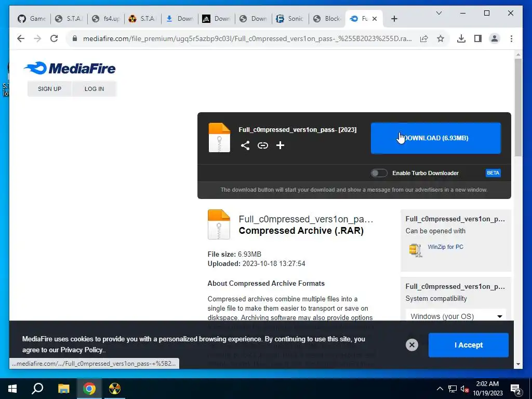Viewport: 532px width, 399px height.
Task: Close the active MediaFire tab
Action: [375, 19]
